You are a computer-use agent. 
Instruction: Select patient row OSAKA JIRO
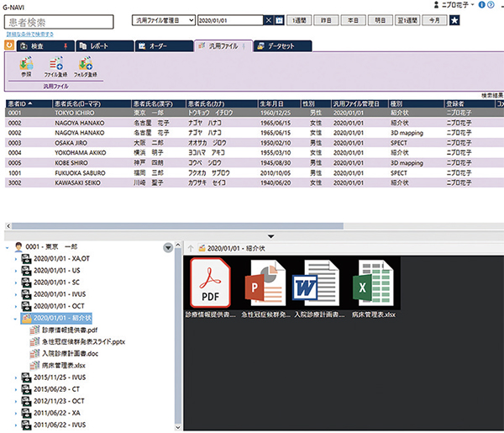point(32,142)
